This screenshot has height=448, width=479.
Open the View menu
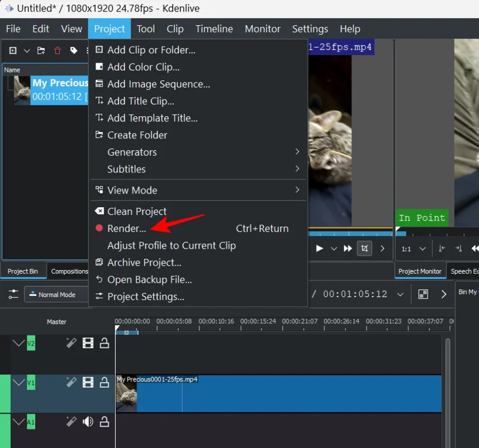coord(71,29)
